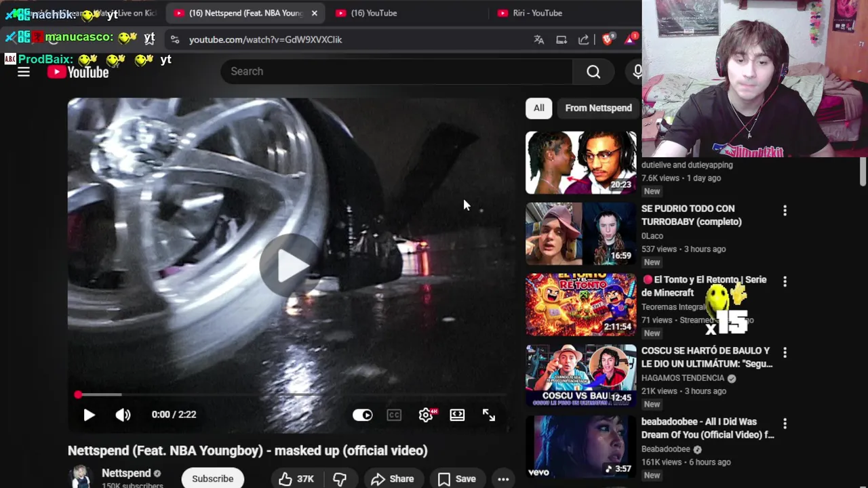
Task: Click the media cast icon in address bar
Action: point(561,40)
